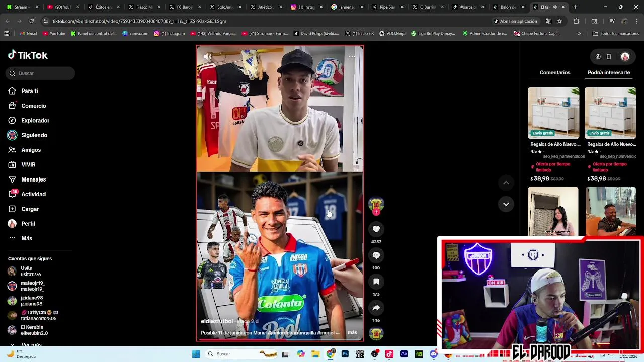This screenshot has width=644, height=362.
Task: Show hidden bookmarks with double chevron
Action: [579, 34]
